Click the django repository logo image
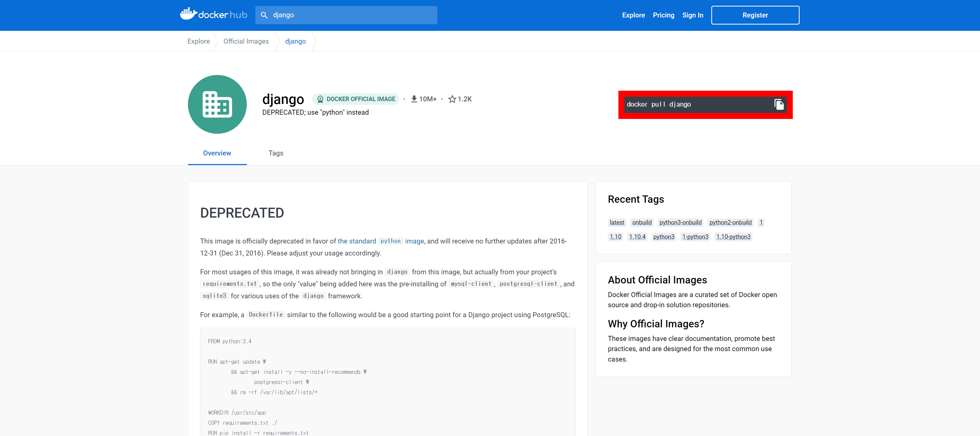The height and width of the screenshot is (436, 980). 217,104
